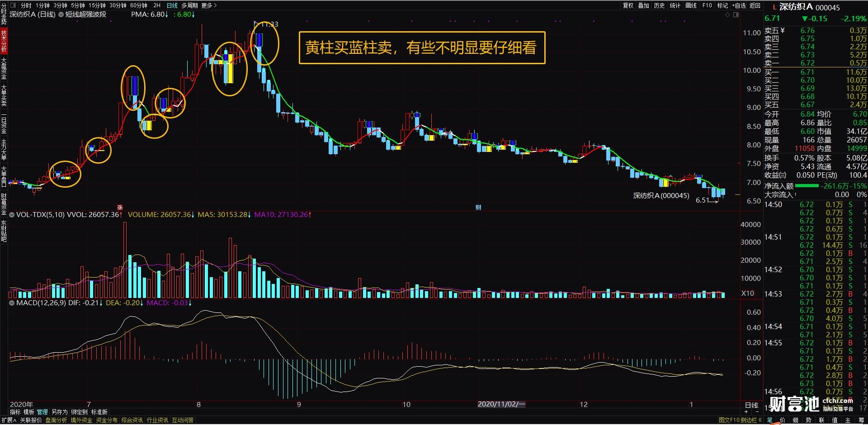Click the diamond marker icon on the chart header

[x=727, y=15]
